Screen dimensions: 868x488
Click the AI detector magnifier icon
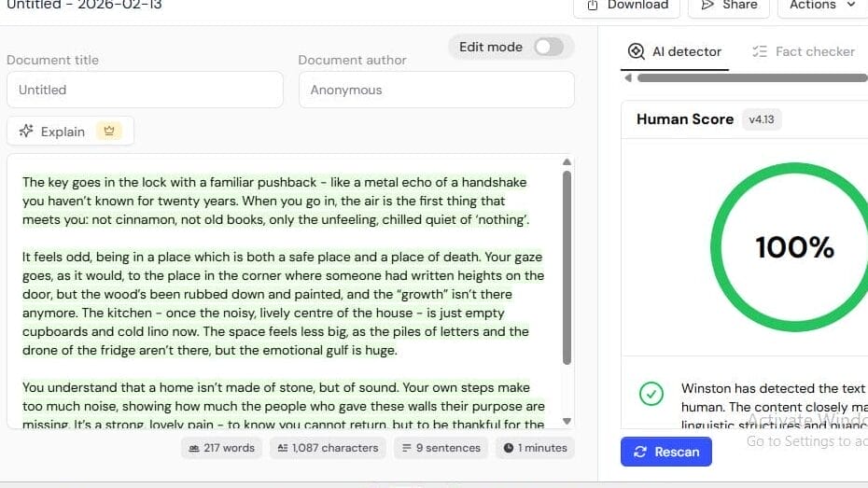click(x=637, y=51)
